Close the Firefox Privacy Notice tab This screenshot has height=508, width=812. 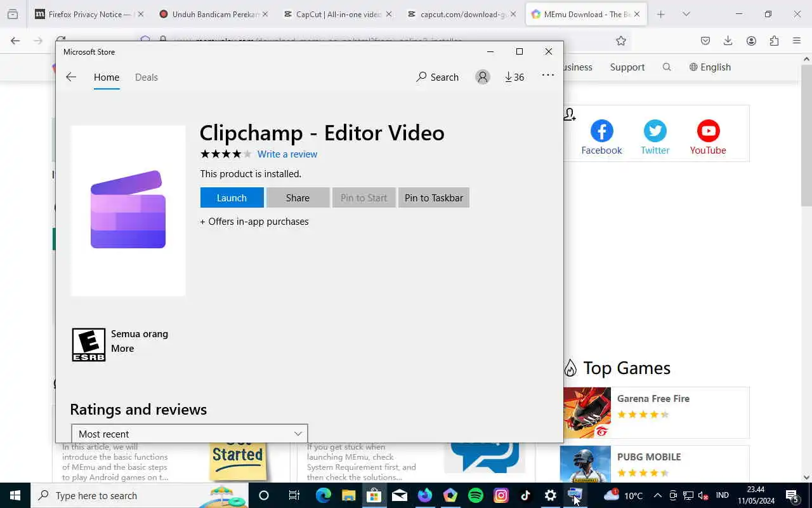[141, 14]
